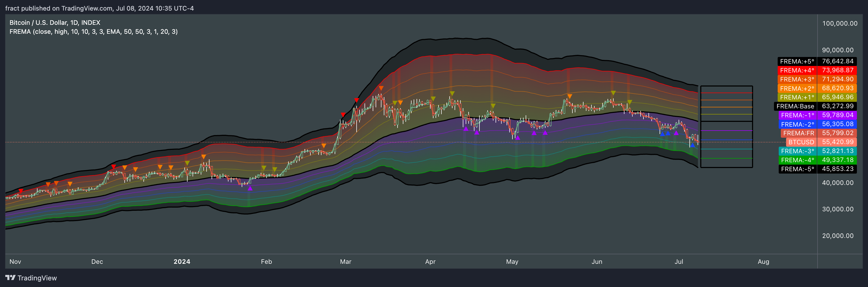Click the 63,272.99 base value
This screenshot has width=868, height=287.
(x=838, y=106)
